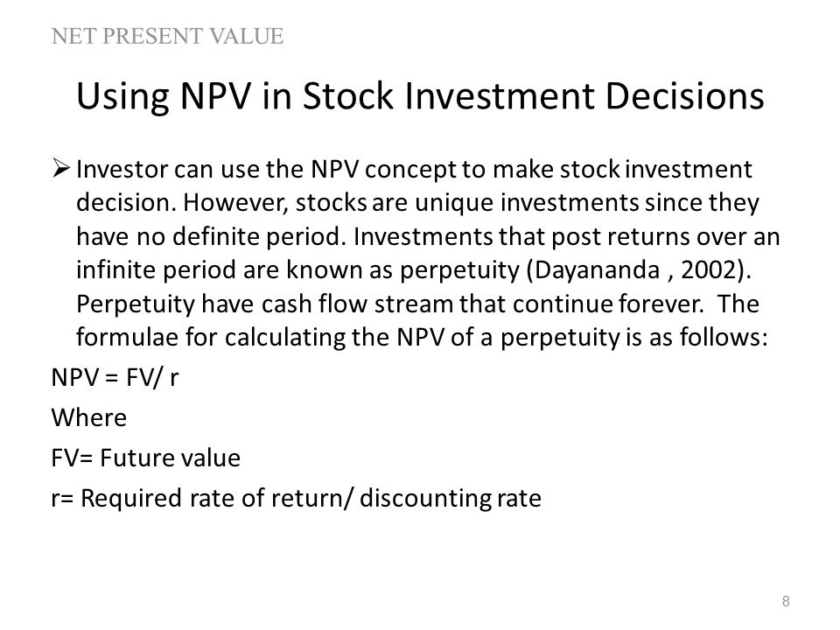
Task: Click the word infinite in the paragraph
Action: (x=115, y=269)
